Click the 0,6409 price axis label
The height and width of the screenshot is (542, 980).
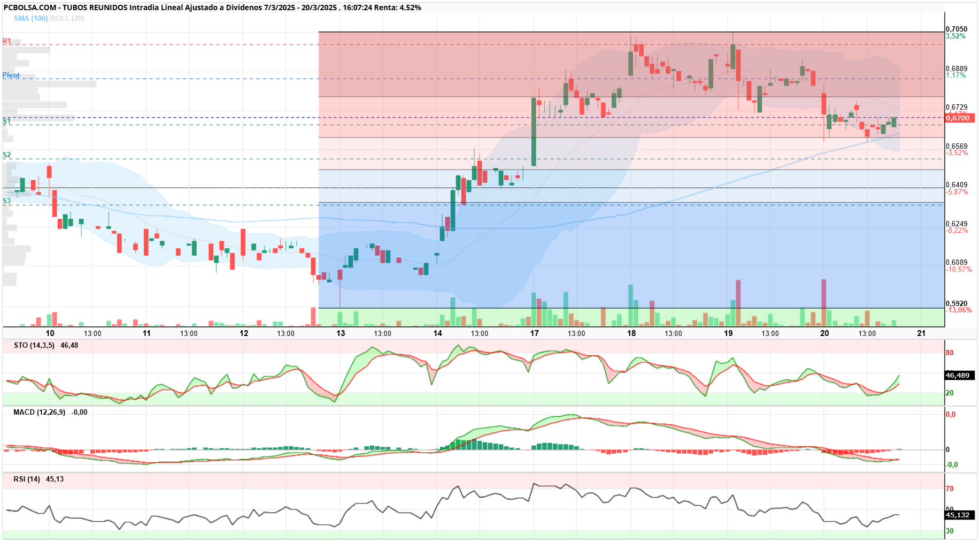tap(956, 185)
